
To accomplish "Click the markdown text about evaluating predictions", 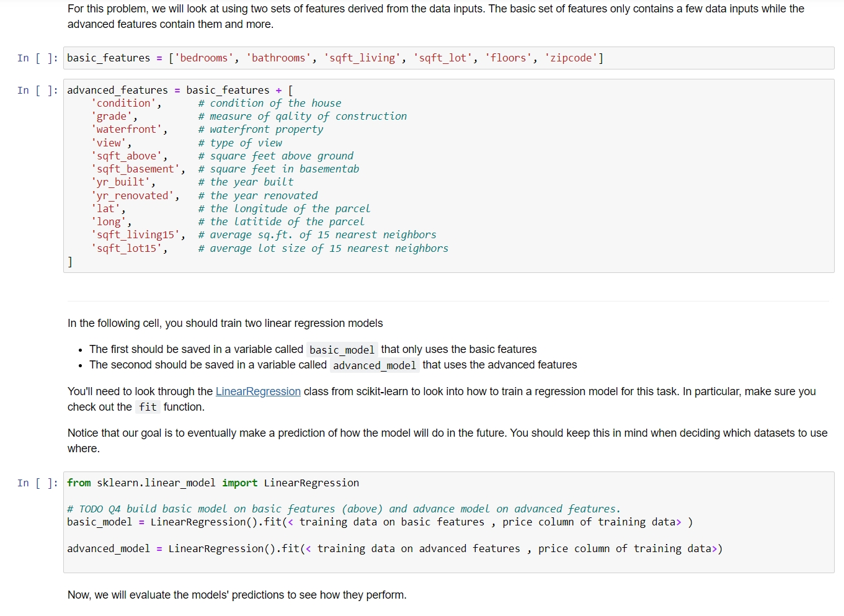I will tap(236, 594).
